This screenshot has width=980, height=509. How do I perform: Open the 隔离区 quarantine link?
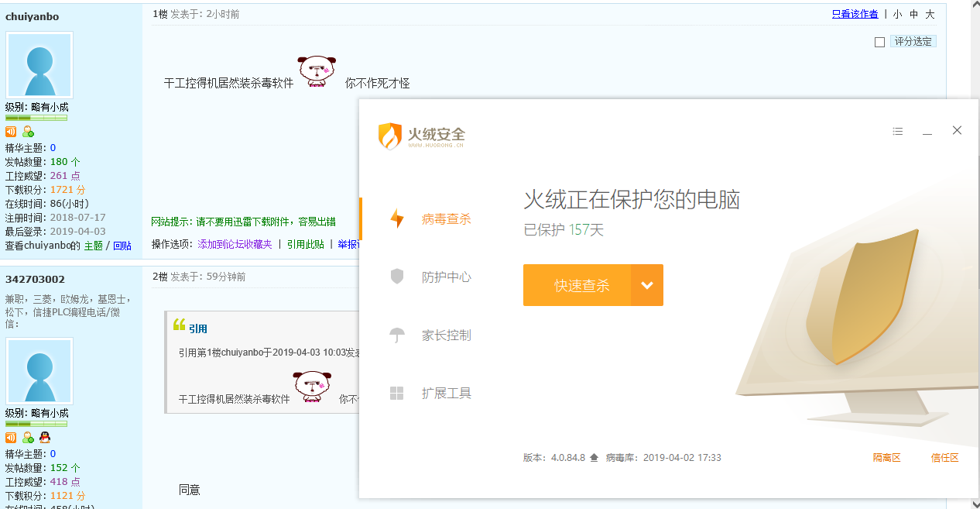[x=886, y=458]
